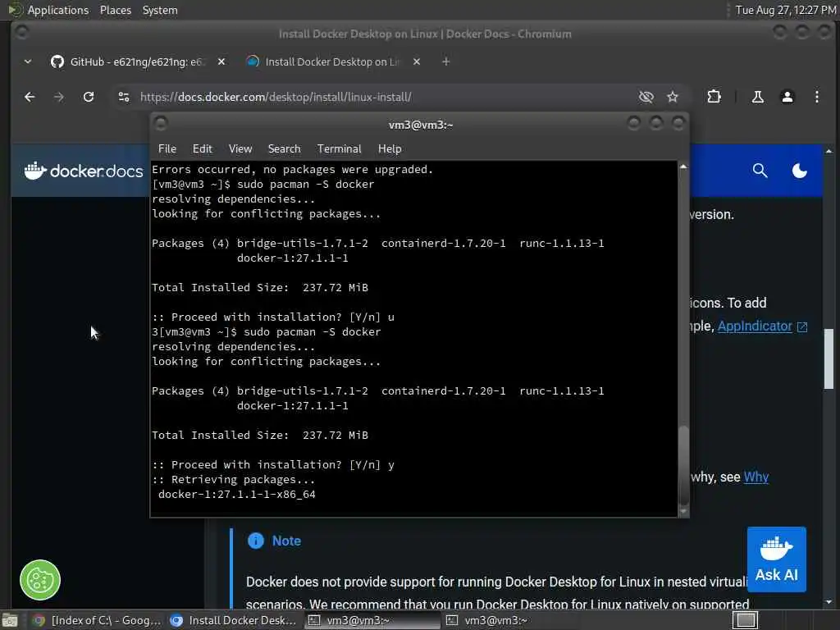Click the workspace switcher in bottom panel
840x630 pixels.
[x=745, y=620]
